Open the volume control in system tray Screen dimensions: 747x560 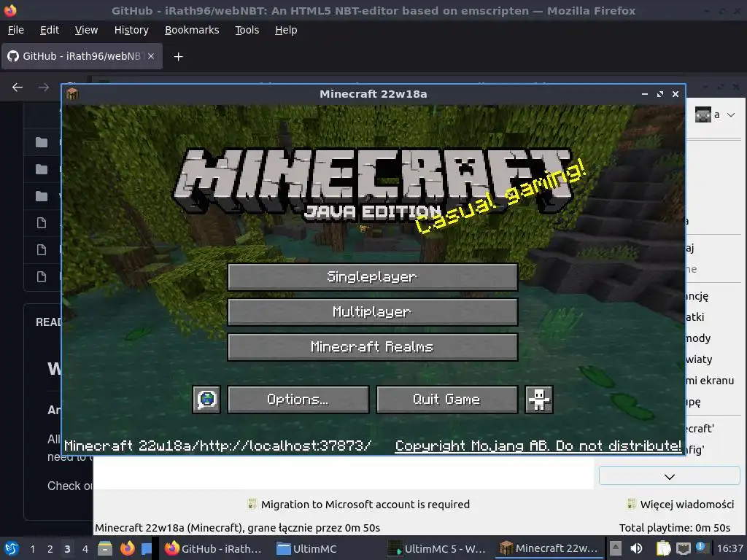point(636,548)
